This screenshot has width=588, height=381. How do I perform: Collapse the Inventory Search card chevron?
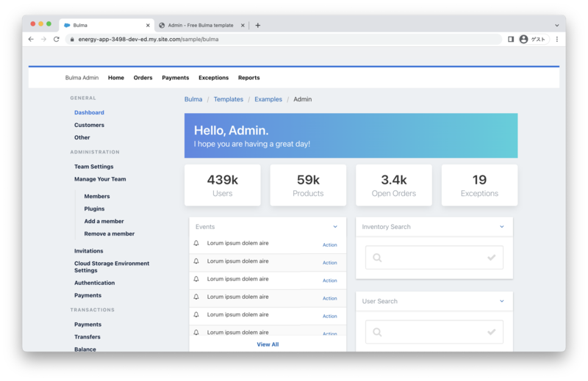[502, 227]
